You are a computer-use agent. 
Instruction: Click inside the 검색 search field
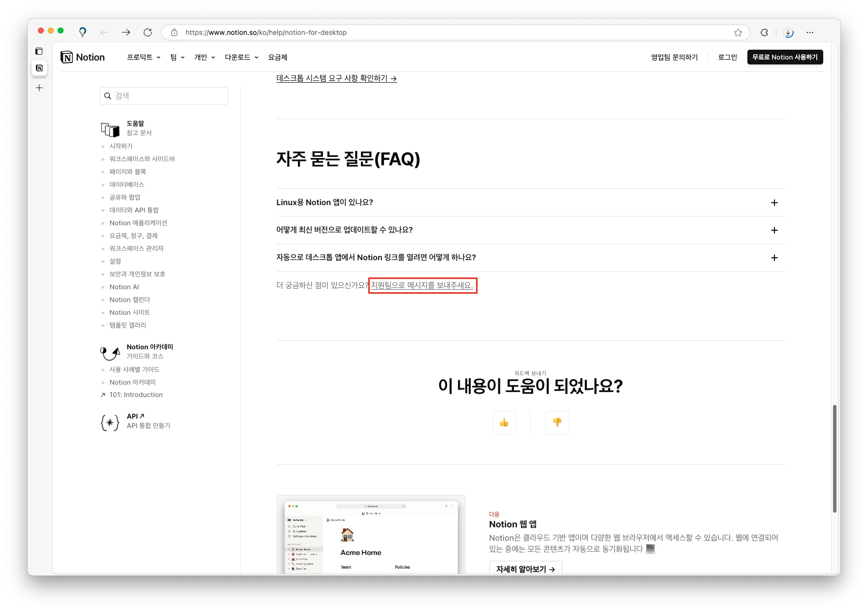(163, 95)
